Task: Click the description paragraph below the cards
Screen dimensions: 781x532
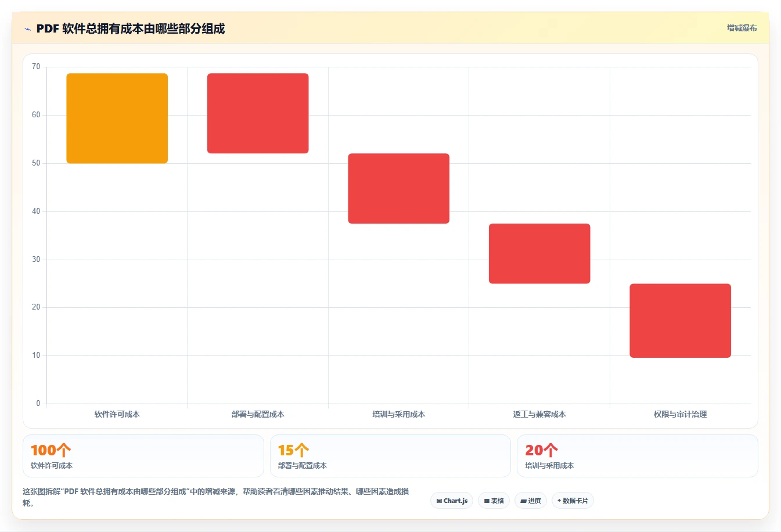Action: (x=216, y=497)
